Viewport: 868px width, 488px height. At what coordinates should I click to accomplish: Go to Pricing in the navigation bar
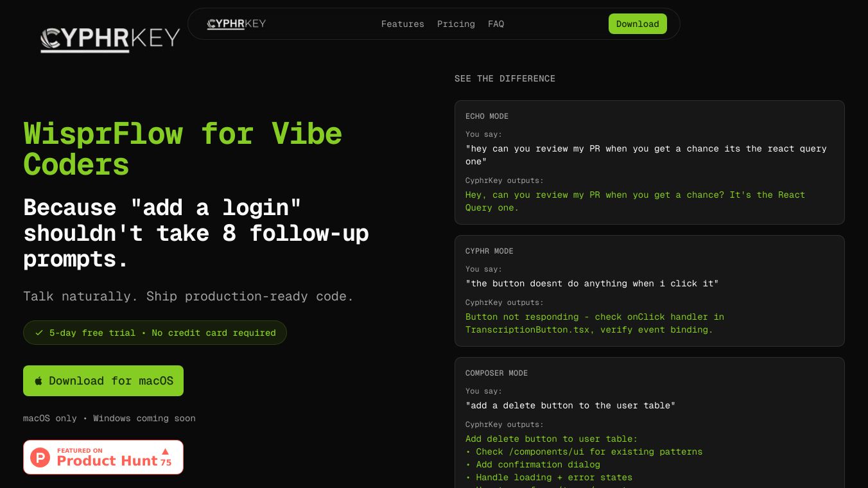point(456,24)
